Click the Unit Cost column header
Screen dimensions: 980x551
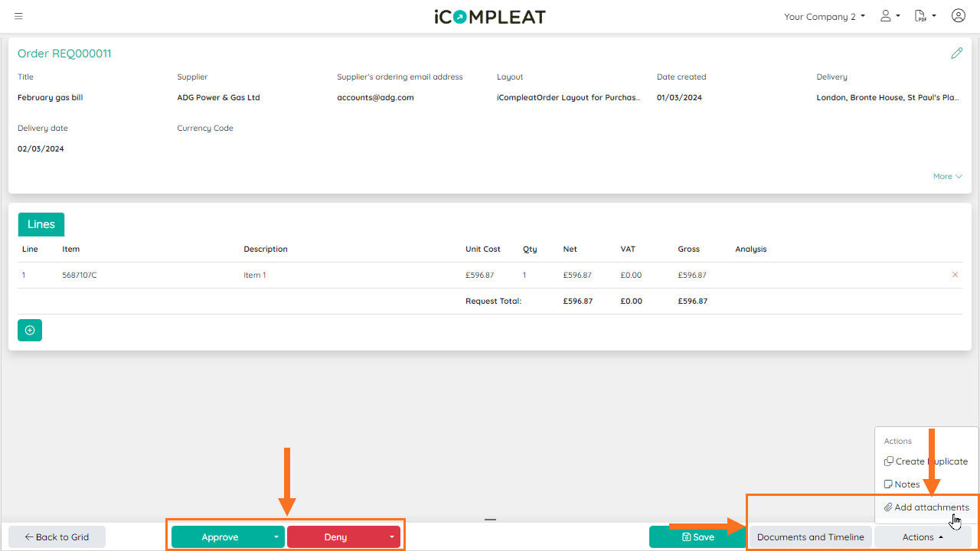point(483,249)
